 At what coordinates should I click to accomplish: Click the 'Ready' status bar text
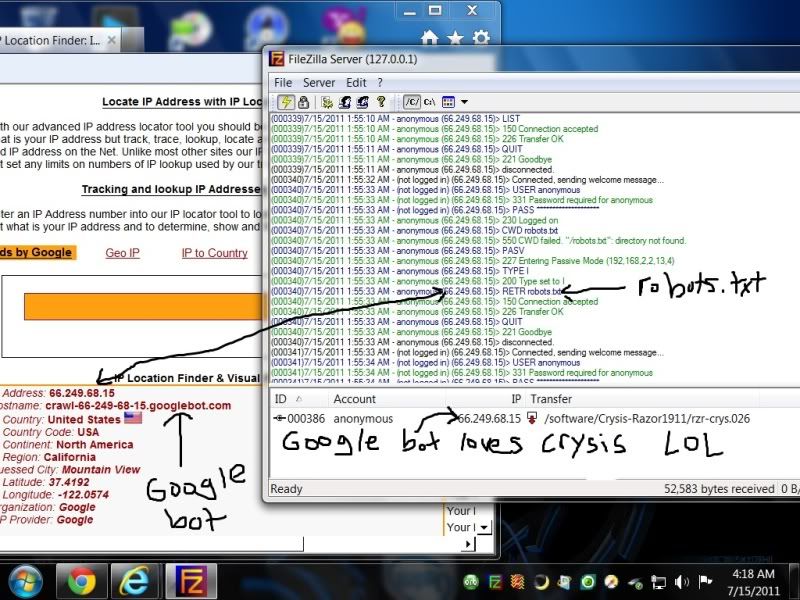coord(286,489)
